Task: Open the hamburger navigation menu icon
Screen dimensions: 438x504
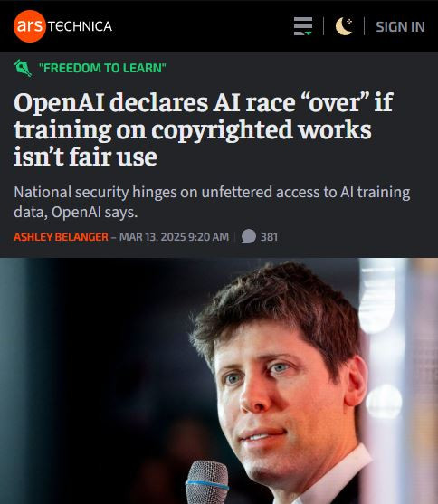Action: pos(303,26)
